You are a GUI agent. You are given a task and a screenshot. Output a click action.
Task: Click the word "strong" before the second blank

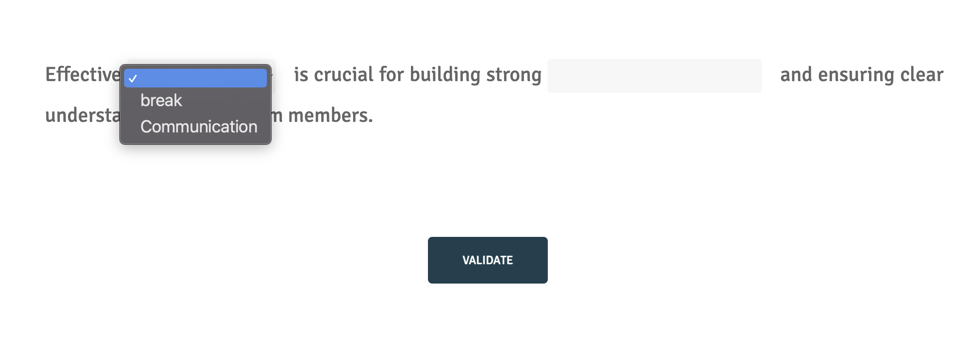514,76
